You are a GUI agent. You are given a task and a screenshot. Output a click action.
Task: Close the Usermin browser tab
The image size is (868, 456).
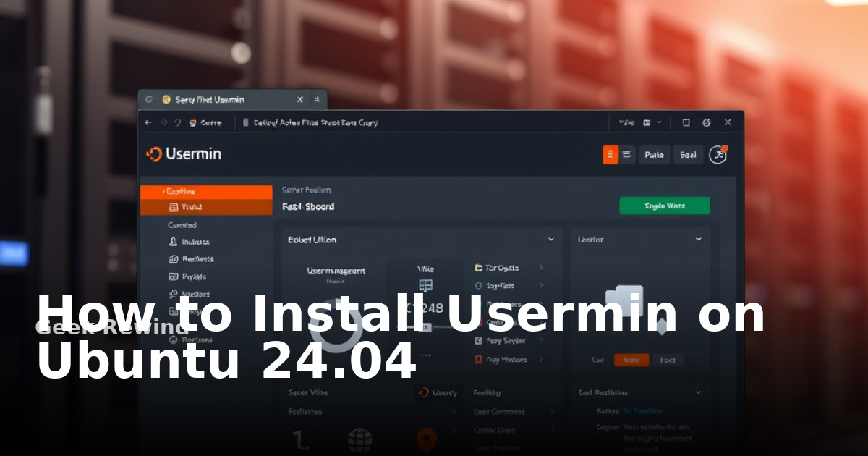300,99
